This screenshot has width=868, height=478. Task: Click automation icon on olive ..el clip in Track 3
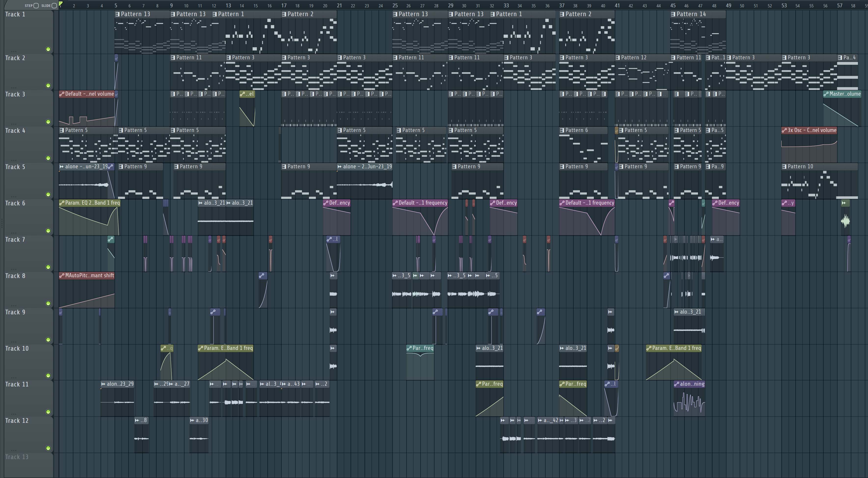pos(243,94)
